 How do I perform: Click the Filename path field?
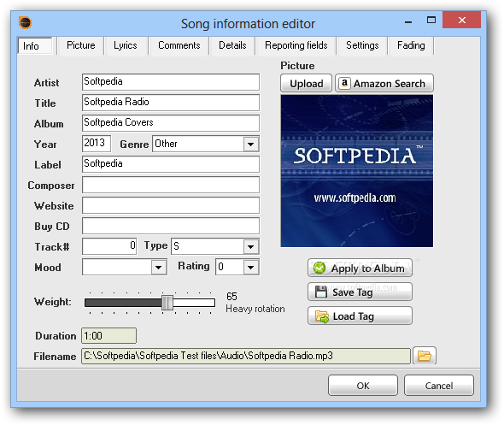[x=246, y=356]
